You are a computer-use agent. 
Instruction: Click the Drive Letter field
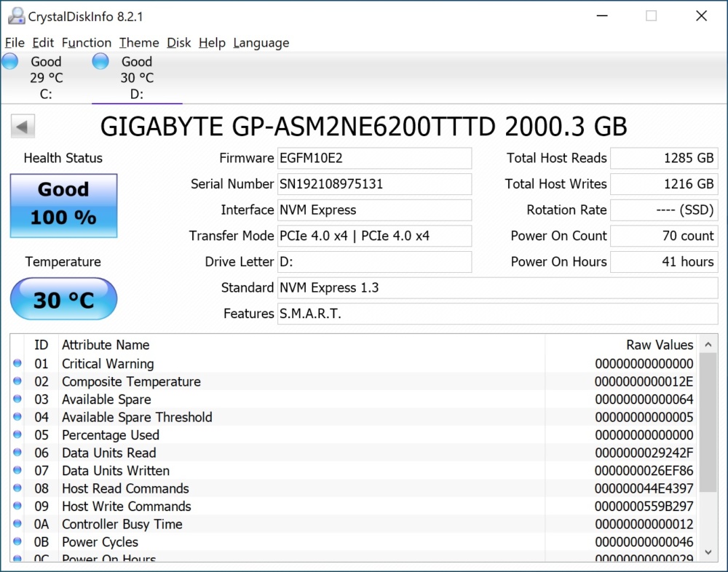pyautogui.click(x=375, y=262)
